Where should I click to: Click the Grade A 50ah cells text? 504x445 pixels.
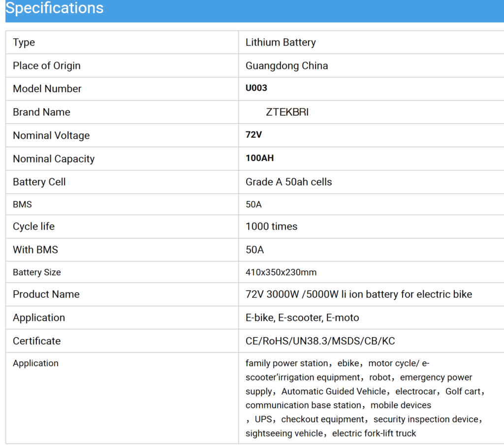288,182
